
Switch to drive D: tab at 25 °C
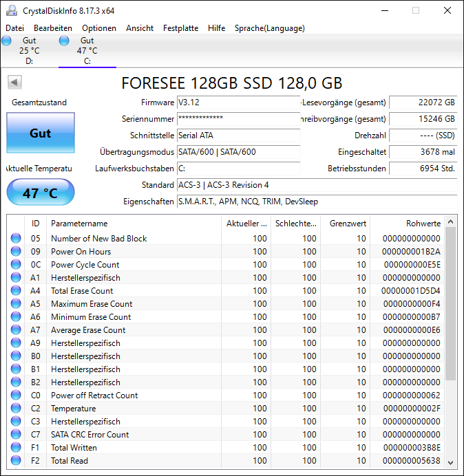coord(29,51)
